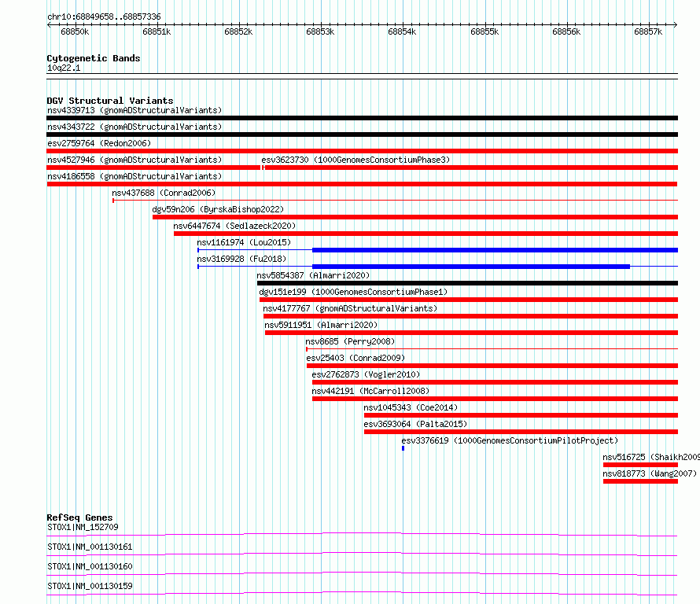Image resolution: width=700 pixels, height=604 pixels.
Task: Open esv25403 (Conrad2009) variant
Action: tap(356, 358)
